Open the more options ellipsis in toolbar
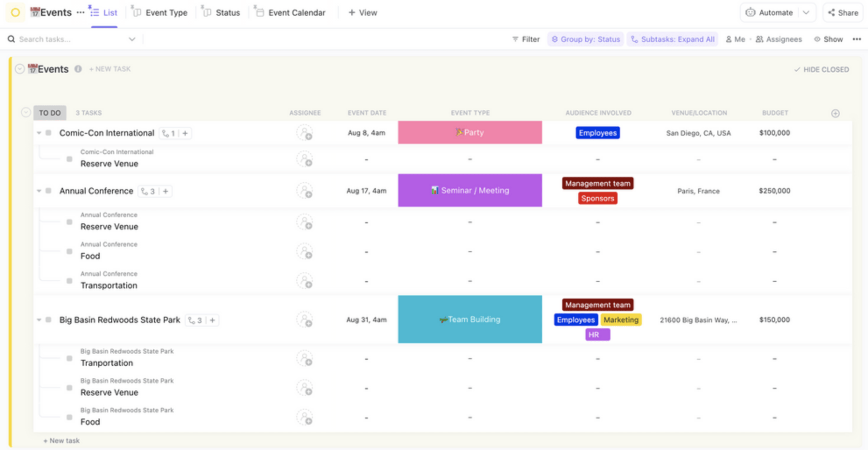 coord(857,39)
